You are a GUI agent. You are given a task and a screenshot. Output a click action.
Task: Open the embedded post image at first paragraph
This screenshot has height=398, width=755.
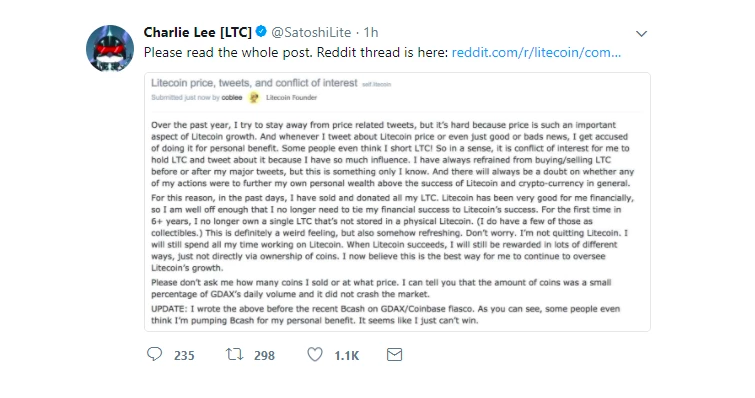pos(392,154)
